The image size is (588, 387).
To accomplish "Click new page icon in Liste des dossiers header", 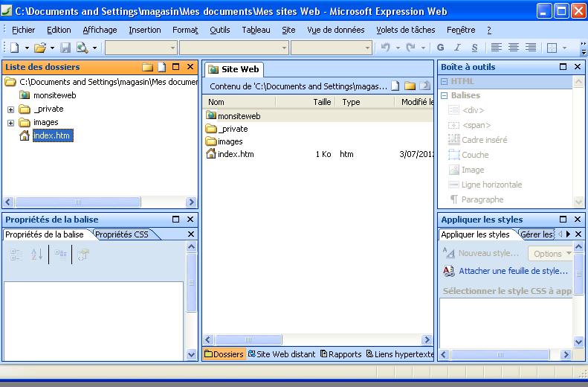I will tap(161, 67).
